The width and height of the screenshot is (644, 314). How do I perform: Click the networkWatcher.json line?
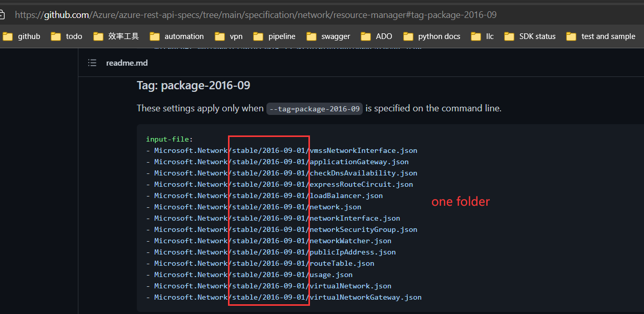[x=268, y=241]
